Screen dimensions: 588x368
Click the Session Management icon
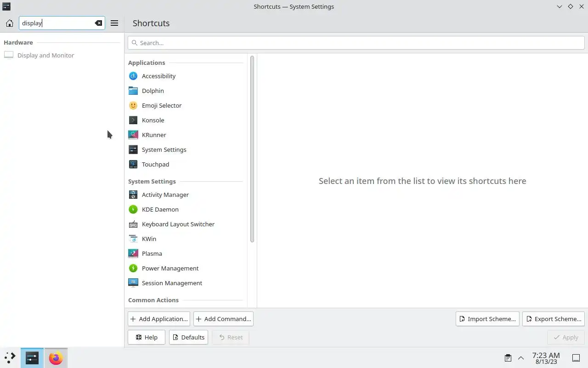point(133,283)
